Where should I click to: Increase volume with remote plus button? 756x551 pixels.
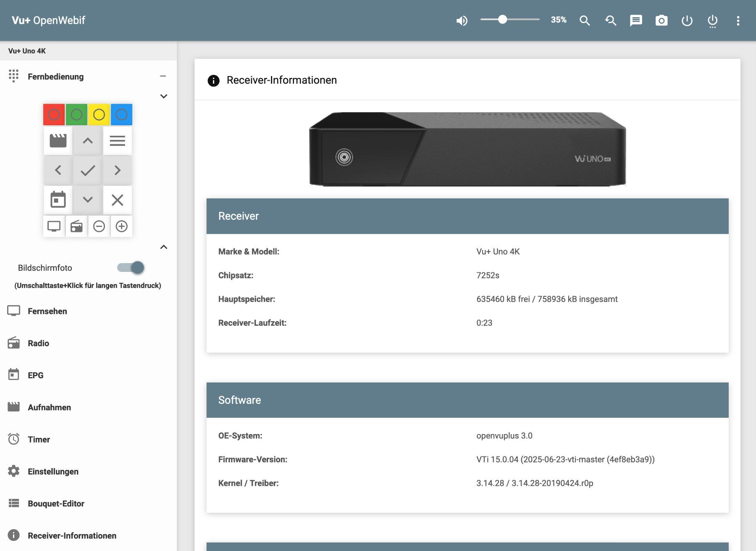[x=121, y=226]
